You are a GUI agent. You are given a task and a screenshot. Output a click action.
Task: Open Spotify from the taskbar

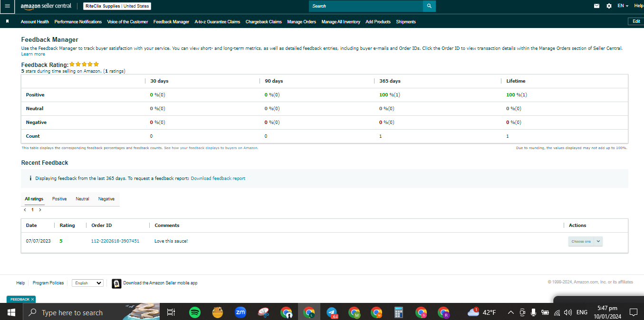click(195, 312)
